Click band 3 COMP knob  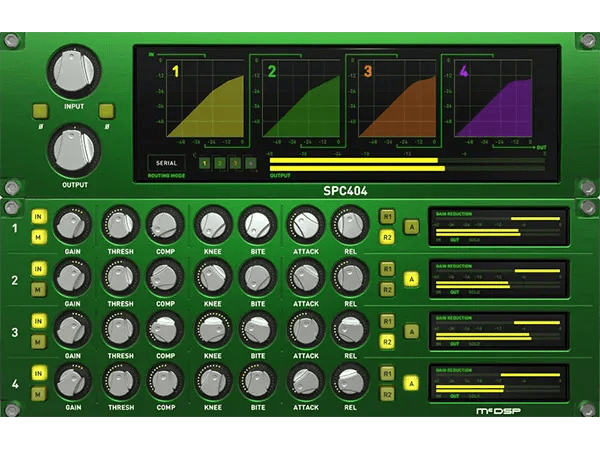coord(165,330)
